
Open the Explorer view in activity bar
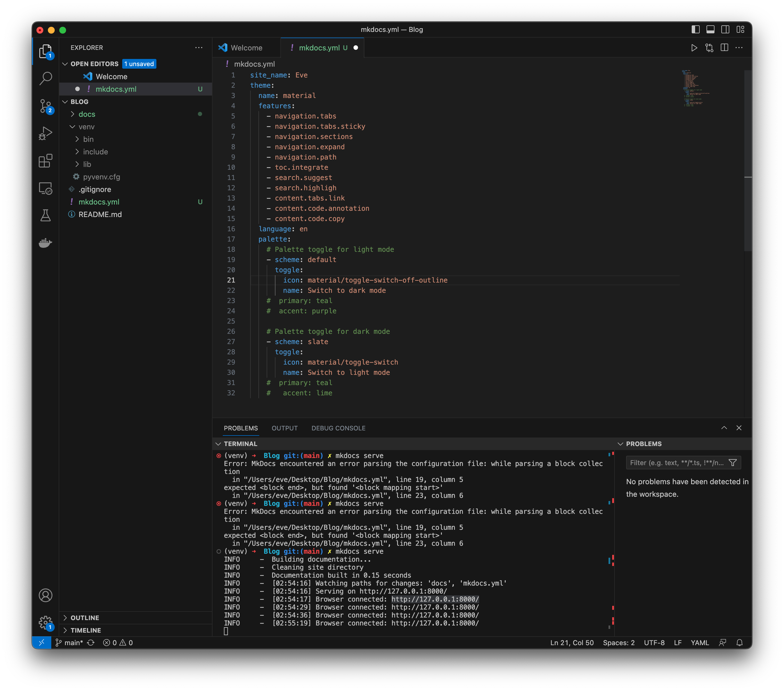pyautogui.click(x=45, y=51)
